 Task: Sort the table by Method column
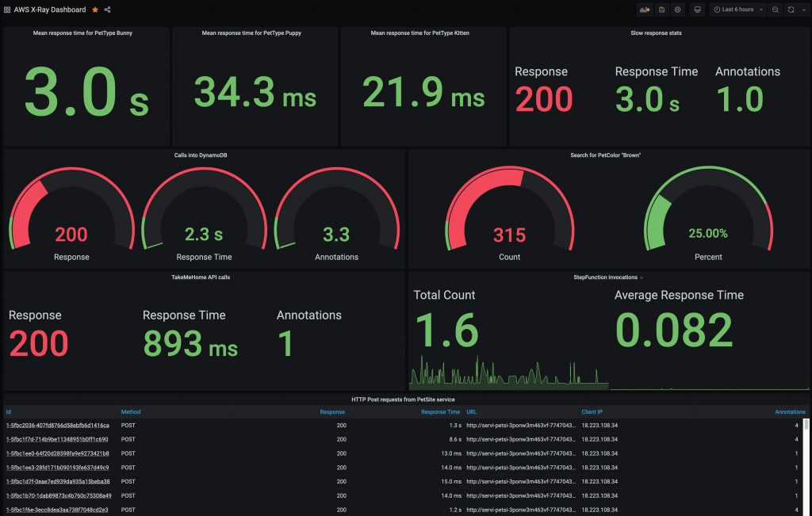[131, 412]
